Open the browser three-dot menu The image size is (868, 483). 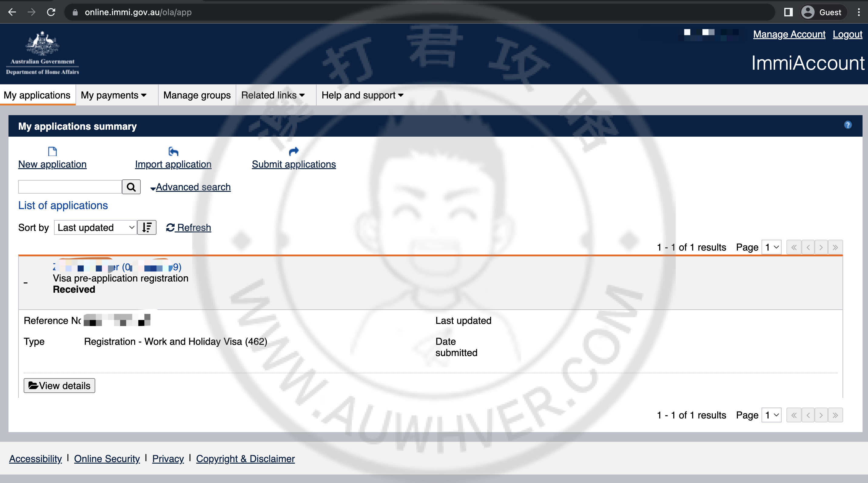click(x=859, y=12)
